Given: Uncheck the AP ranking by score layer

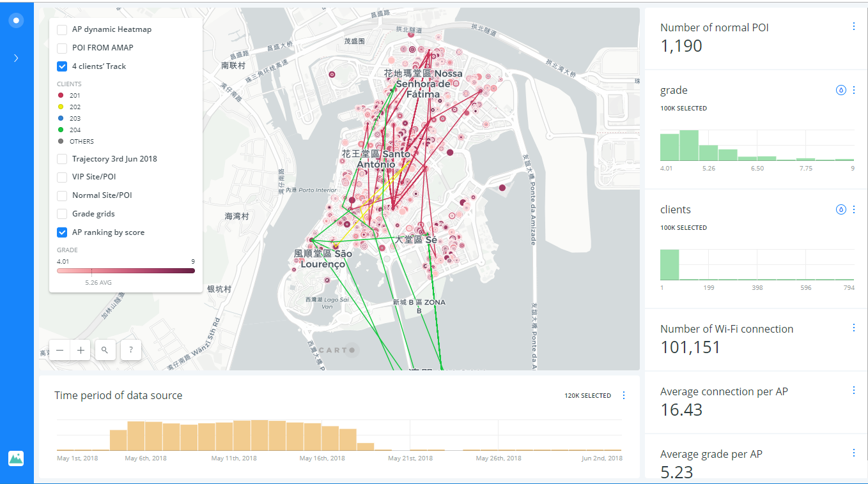Looking at the screenshot, I should coord(62,232).
